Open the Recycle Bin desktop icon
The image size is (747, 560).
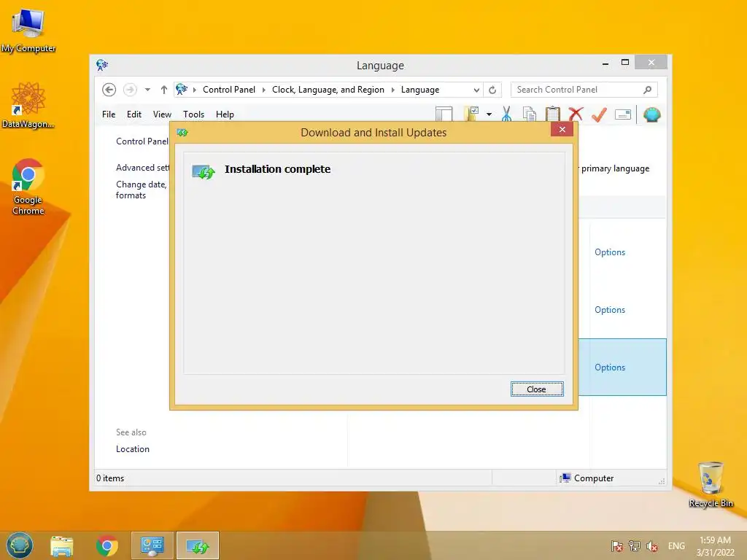711,485
